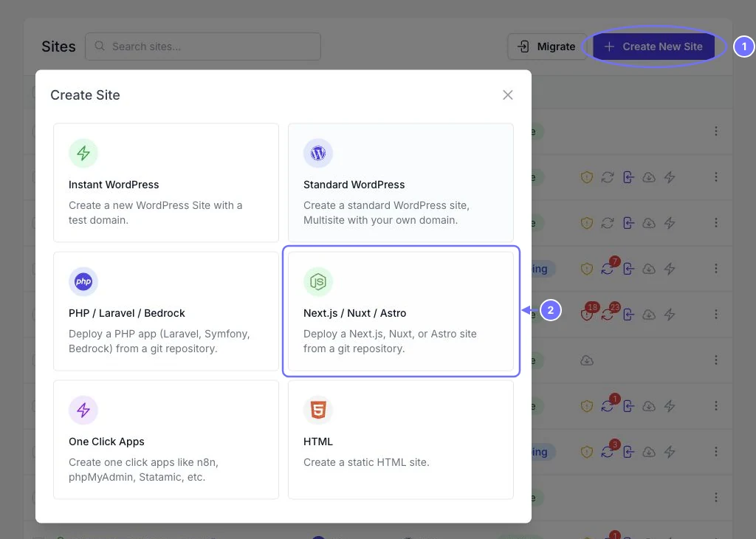The width and height of the screenshot is (756, 539).
Task: Open the sync icon showing badge 7
Action: click(608, 269)
